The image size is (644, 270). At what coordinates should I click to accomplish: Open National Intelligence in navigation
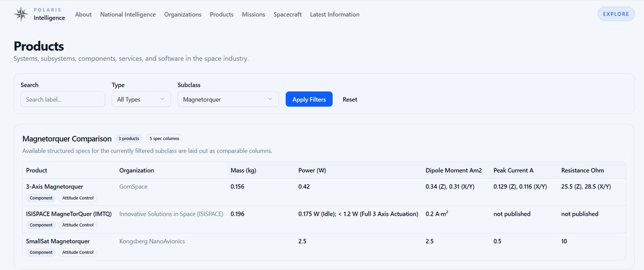click(x=128, y=14)
